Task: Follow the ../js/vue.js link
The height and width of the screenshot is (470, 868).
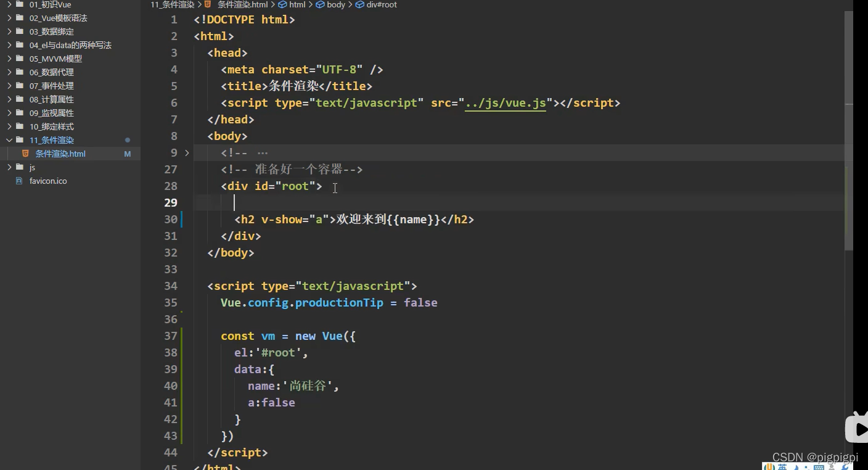Action: (506, 103)
